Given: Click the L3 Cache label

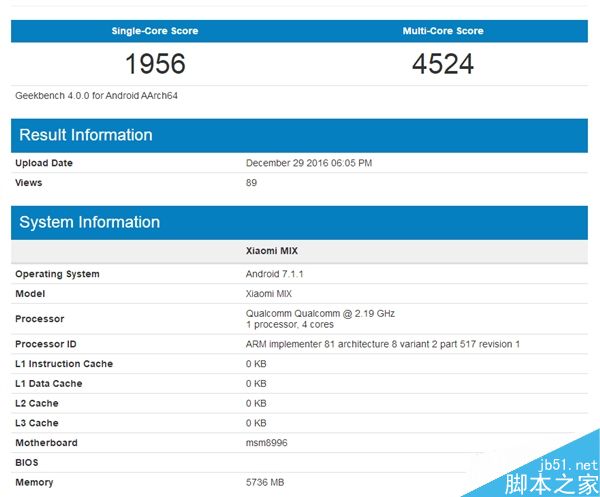Looking at the screenshot, I should (37, 423).
